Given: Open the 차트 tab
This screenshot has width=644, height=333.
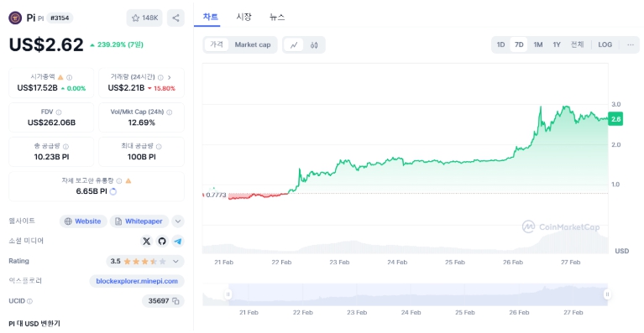Looking at the screenshot, I should pos(210,18).
